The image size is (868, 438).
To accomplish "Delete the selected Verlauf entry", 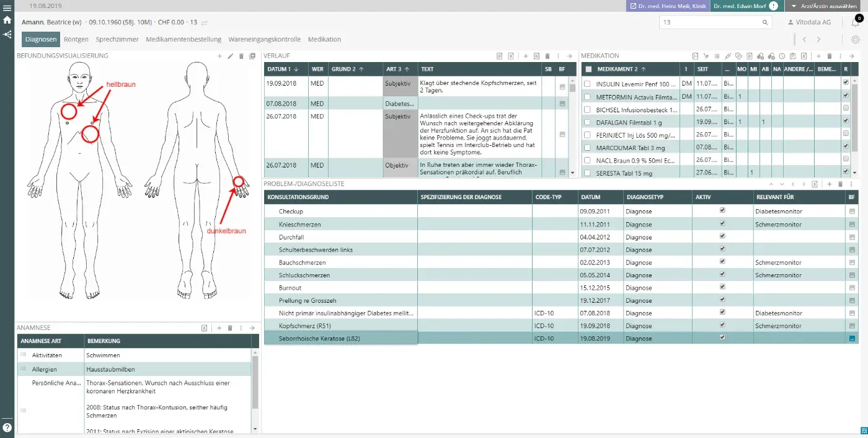I will 547,56.
